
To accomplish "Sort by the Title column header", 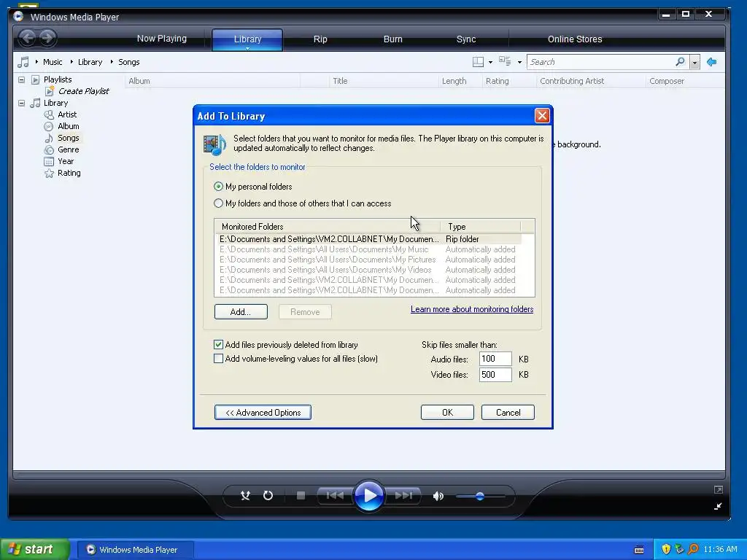I will coord(384,81).
